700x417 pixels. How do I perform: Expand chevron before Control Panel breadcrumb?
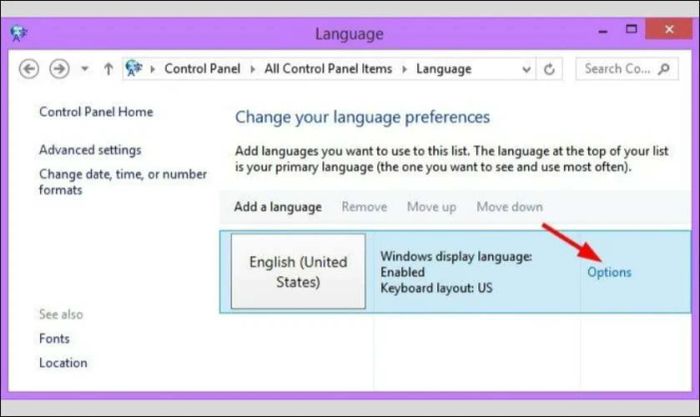click(x=153, y=69)
